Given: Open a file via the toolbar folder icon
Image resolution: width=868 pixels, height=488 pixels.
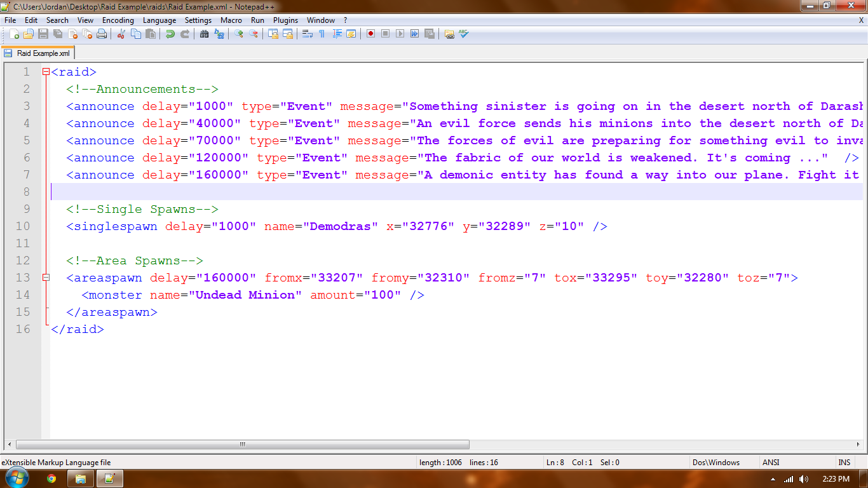Looking at the screenshot, I should (28, 34).
